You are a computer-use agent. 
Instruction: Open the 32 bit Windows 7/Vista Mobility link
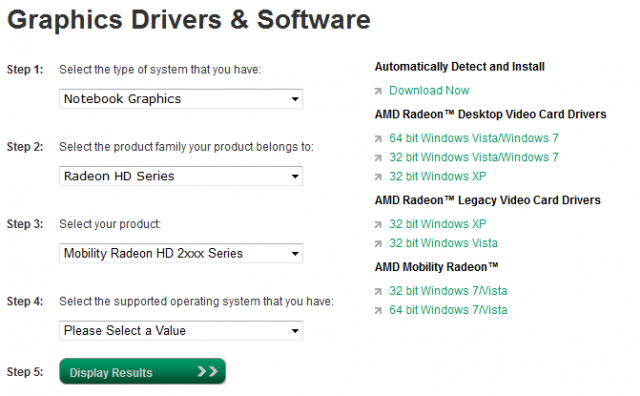(x=448, y=291)
